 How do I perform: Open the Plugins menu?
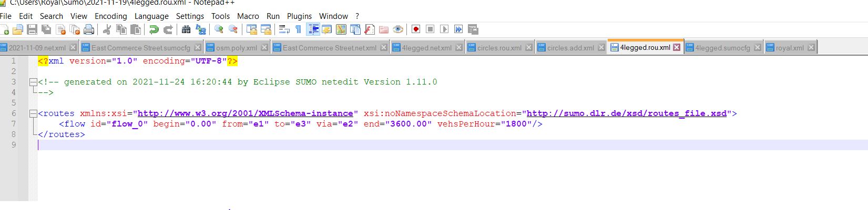[300, 16]
